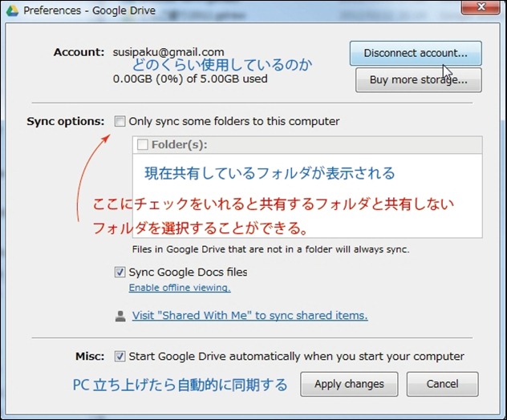Click the Preferences - Google Drive title
Screen dimensions: 507x420
(x=89, y=10)
